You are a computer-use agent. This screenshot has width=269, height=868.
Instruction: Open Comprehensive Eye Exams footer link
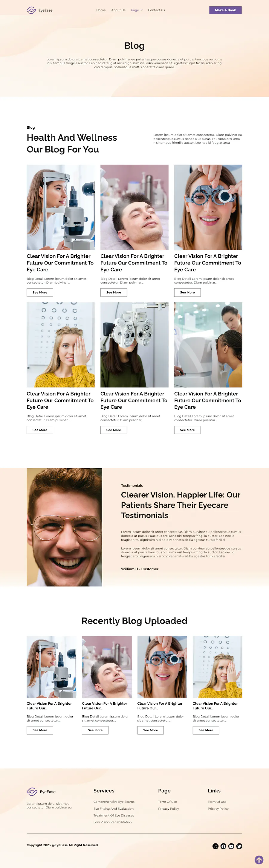tap(114, 802)
